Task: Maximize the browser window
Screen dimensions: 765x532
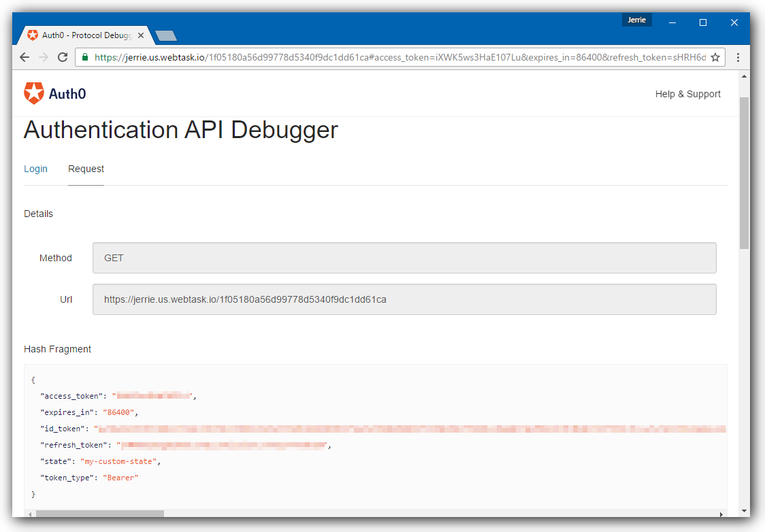Action: click(x=703, y=22)
